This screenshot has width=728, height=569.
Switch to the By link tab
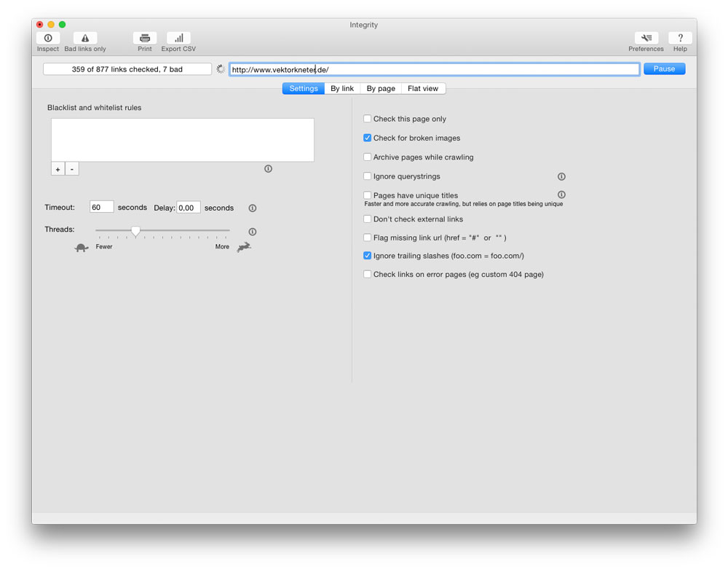click(x=342, y=88)
